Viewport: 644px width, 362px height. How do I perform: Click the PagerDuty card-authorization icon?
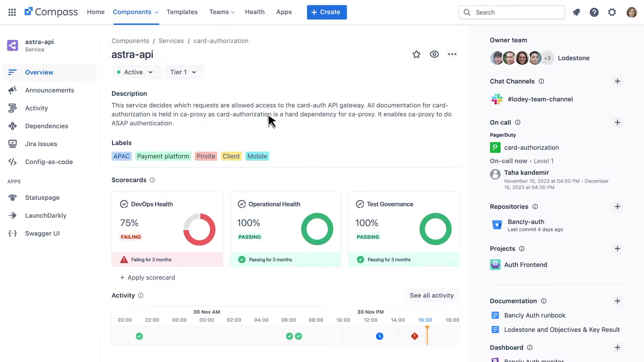(x=495, y=147)
